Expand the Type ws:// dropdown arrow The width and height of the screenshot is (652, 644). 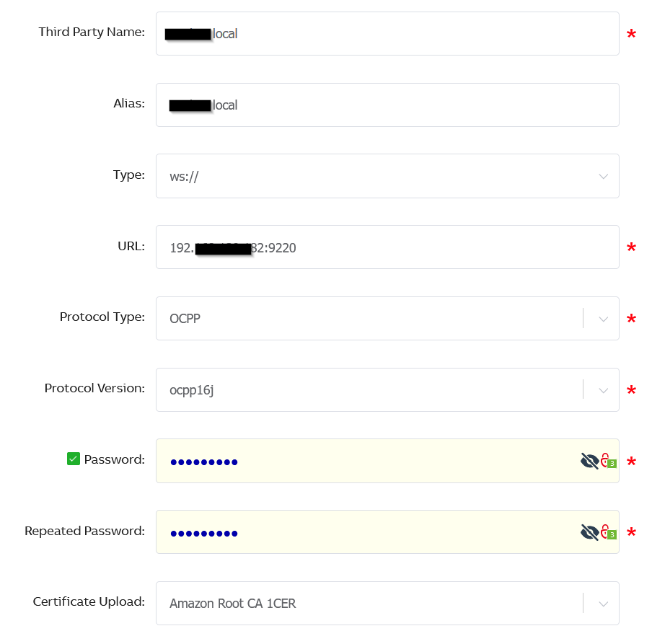click(x=604, y=176)
